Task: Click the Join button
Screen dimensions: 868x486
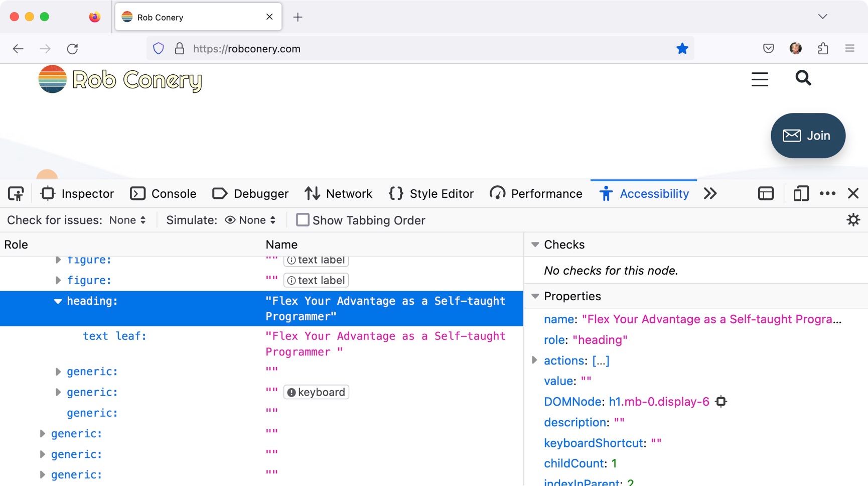Action: pyautogui.click(x=808, y=136)
